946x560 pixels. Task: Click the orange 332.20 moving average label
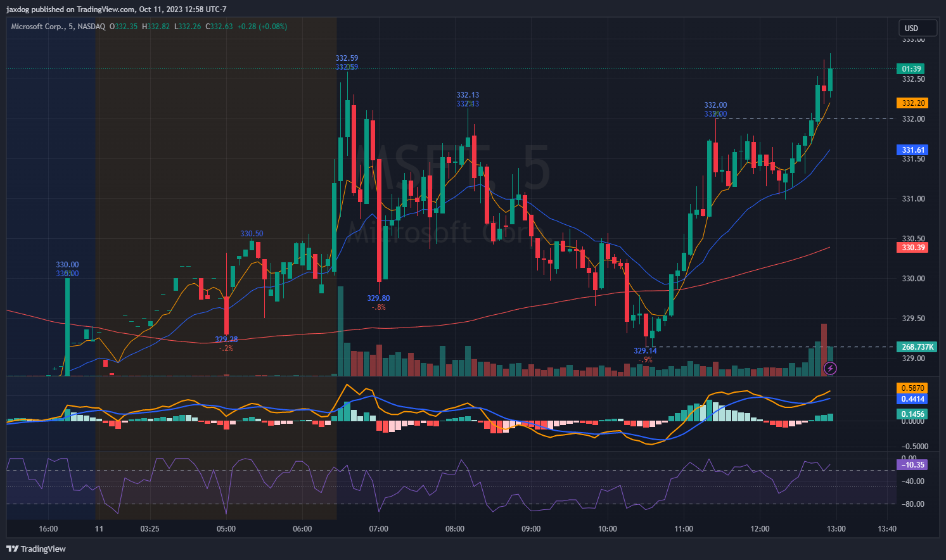point(912,103)
